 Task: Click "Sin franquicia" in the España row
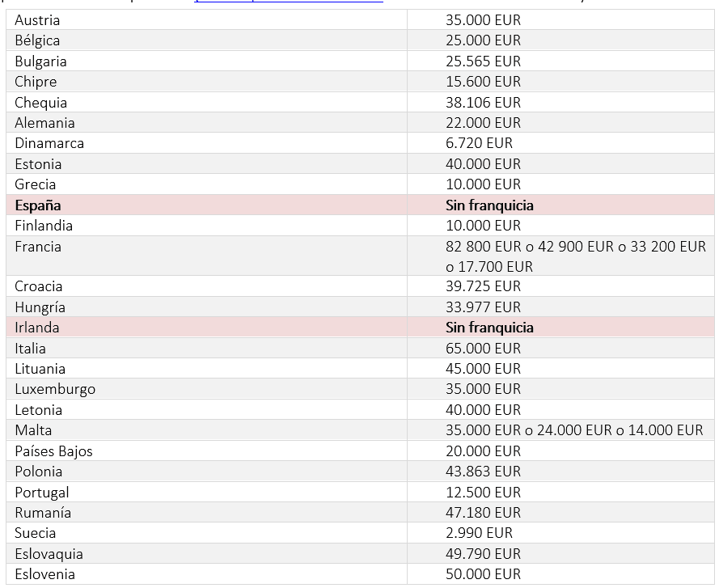tap(489, 205)
